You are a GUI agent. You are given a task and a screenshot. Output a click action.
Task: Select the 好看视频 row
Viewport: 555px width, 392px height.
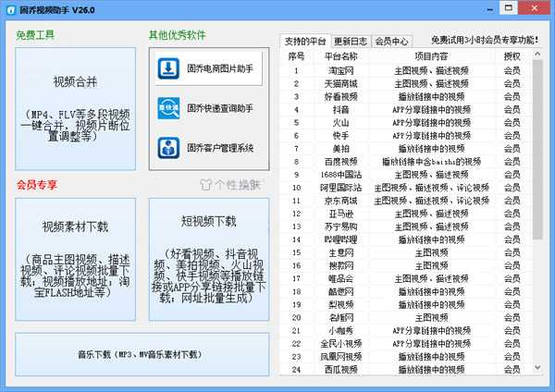[406, 96]
